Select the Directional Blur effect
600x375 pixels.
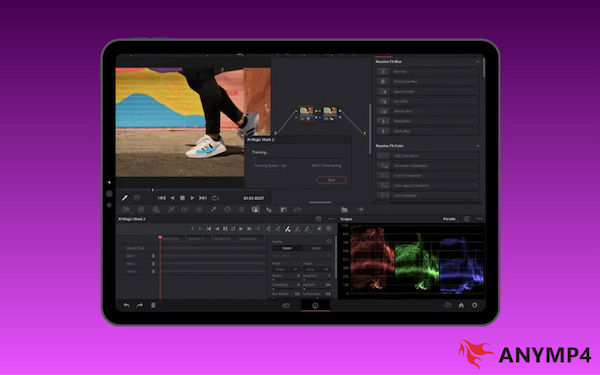(x=427, y=82)
